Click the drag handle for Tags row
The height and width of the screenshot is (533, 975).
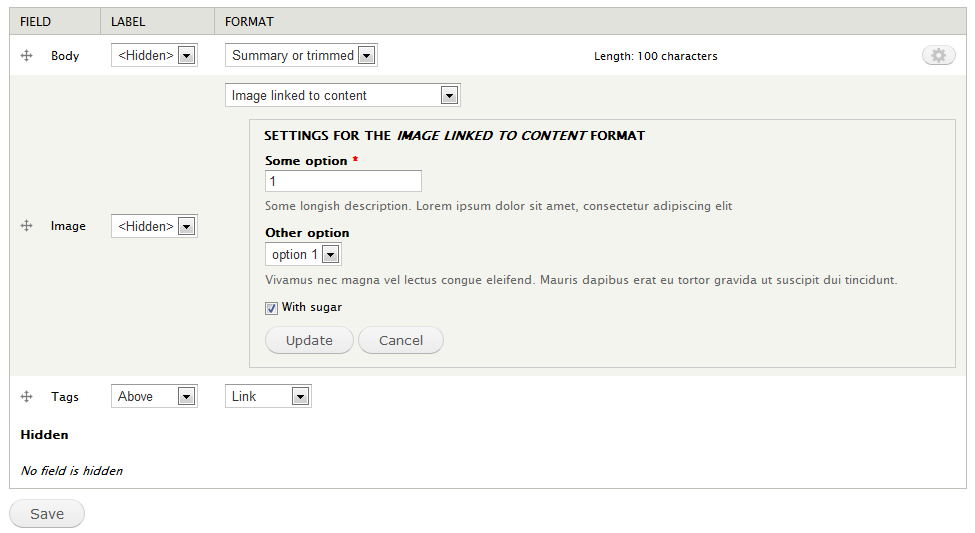pos(27,397)
